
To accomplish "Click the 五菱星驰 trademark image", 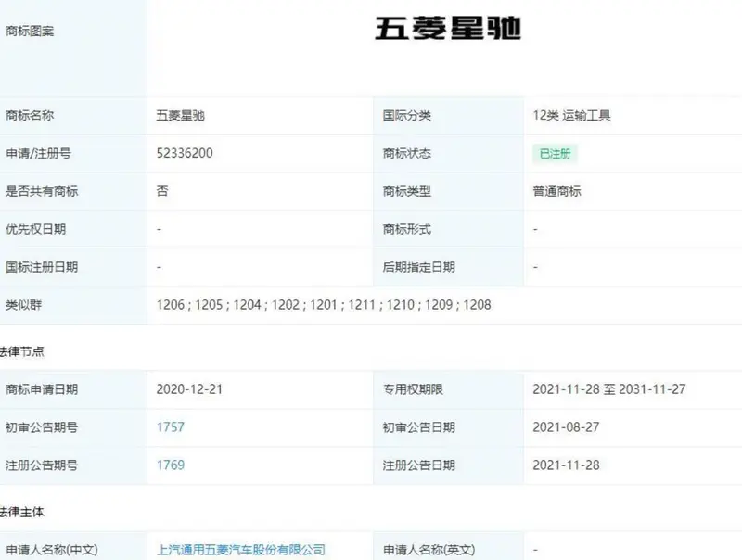I will point(447,29).
